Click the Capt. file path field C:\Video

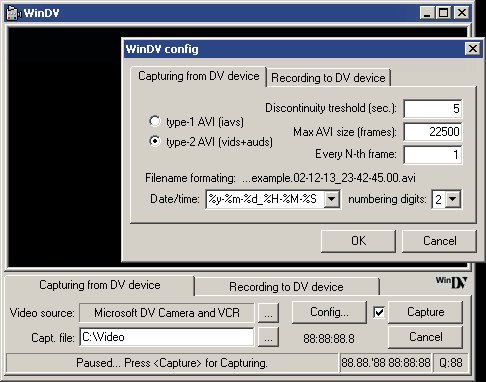(167, 337)
